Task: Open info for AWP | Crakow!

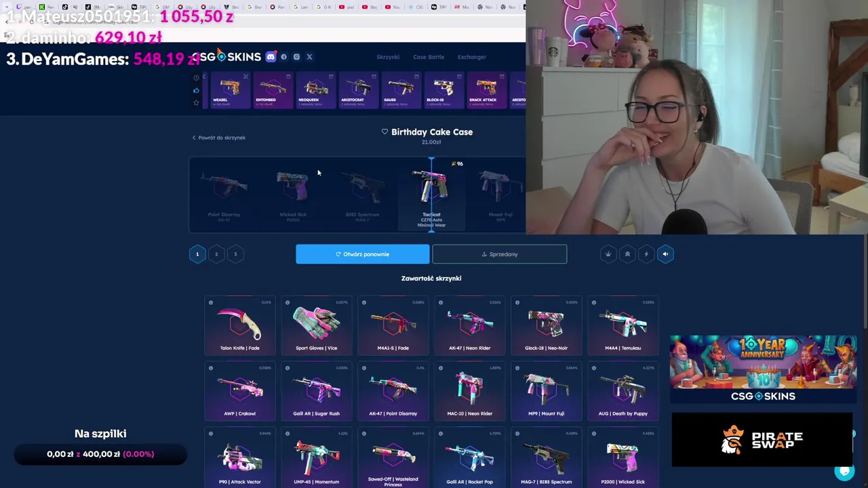Action: pyautogui.click(x=211, y=368)
